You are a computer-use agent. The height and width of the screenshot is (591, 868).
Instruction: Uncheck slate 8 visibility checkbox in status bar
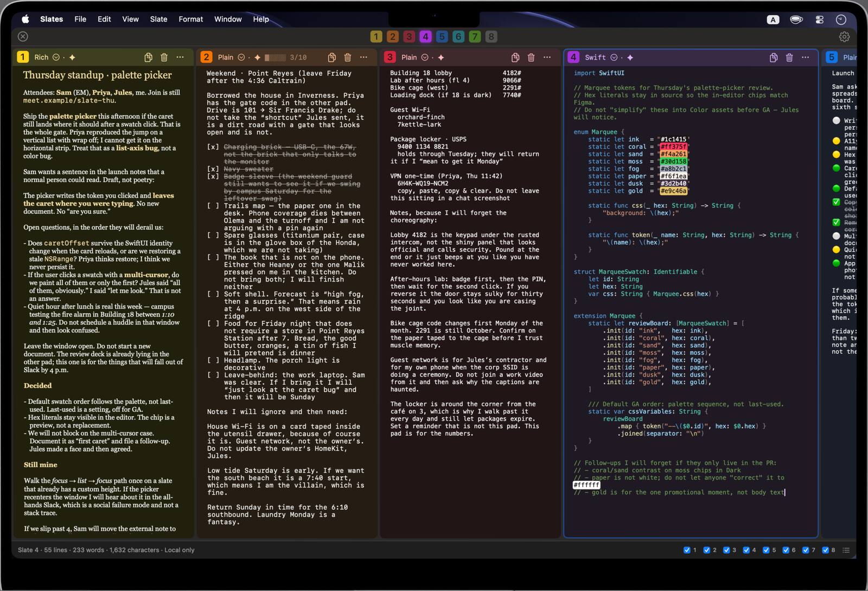tap(825, 550)
